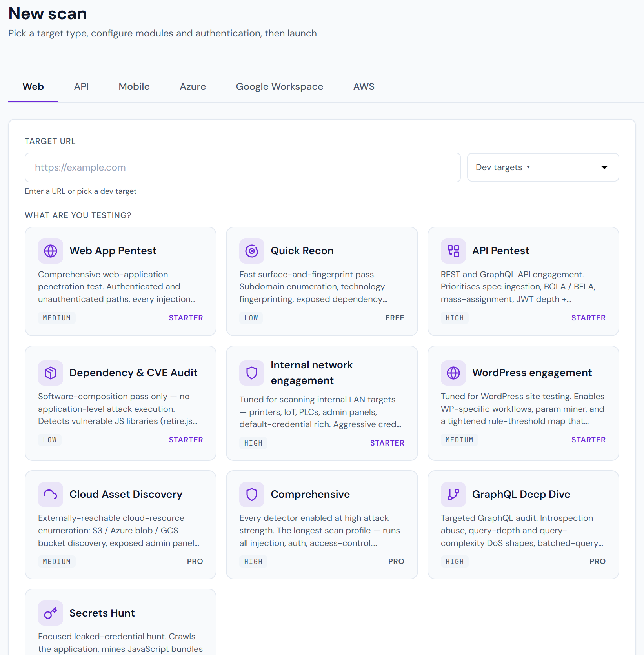Screen dimensions: 644x655
Task: Click the Quick Recon description text
Action: [313, 287]
